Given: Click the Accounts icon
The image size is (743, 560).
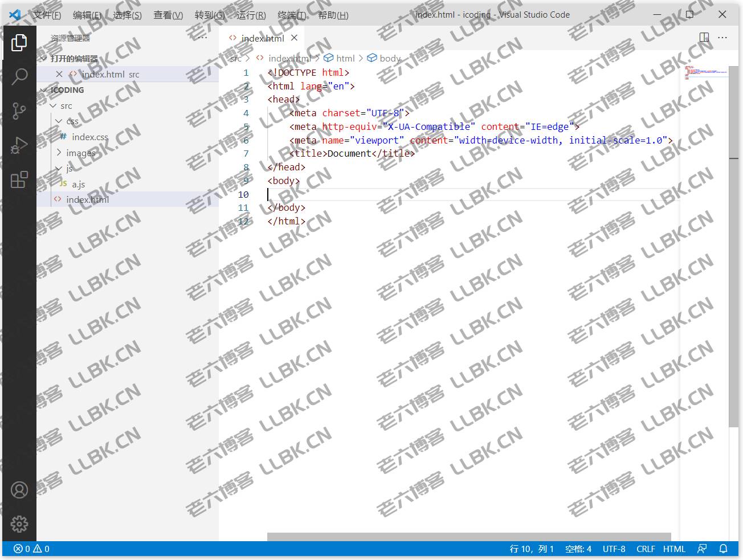Looking at the screenshot, I should pyautogui.click(x=19, y=490).
